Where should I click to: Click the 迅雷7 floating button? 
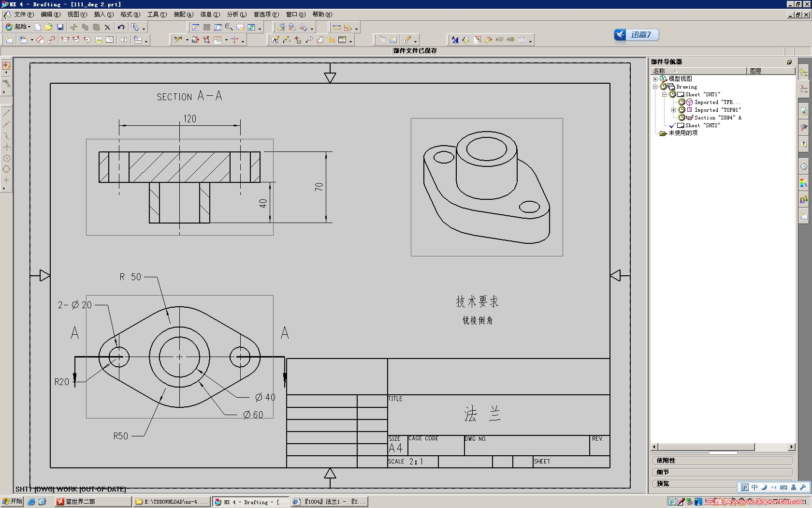[x=636, y=35]
